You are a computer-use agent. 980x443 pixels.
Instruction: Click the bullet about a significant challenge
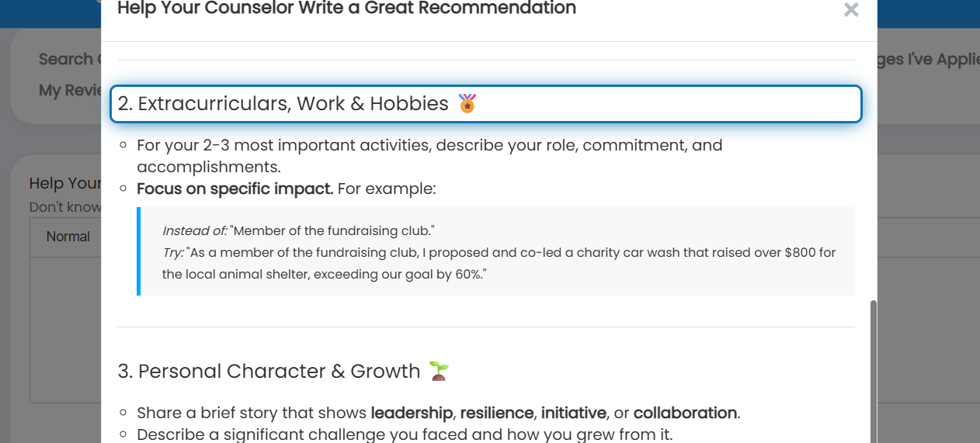point(405,434)
